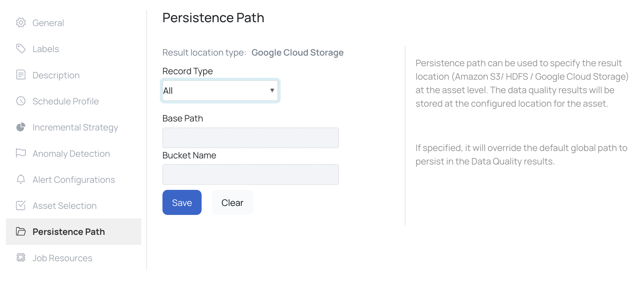Viewport: 644px width, 284px height.
Task: Select Persistence Path menu item
Action: point(74,232)
